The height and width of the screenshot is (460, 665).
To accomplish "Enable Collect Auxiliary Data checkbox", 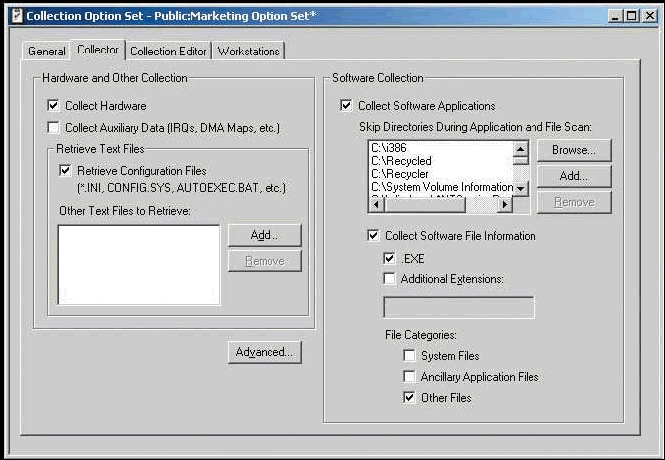I will point(53,127).
